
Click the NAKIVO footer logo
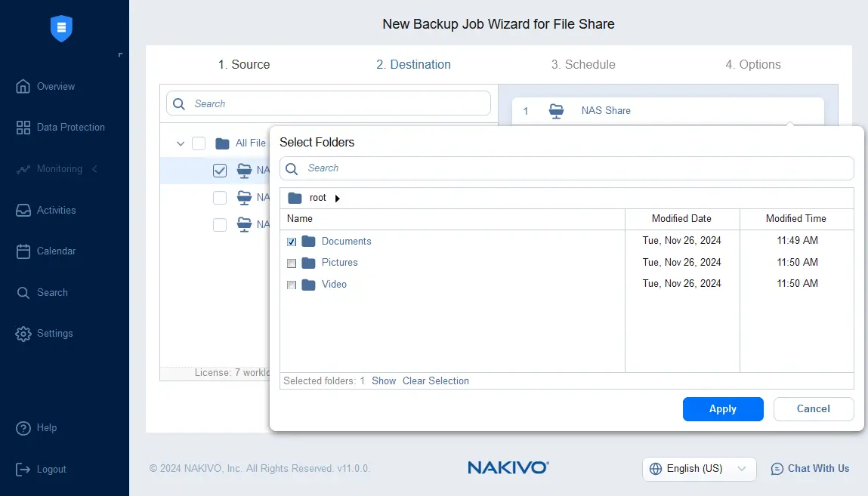pos(508,468)
